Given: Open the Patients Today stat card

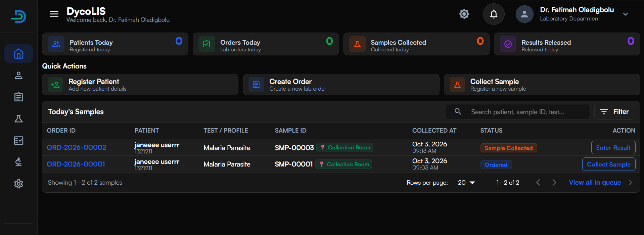Looking at the screenshot, I should coord(115,44).
